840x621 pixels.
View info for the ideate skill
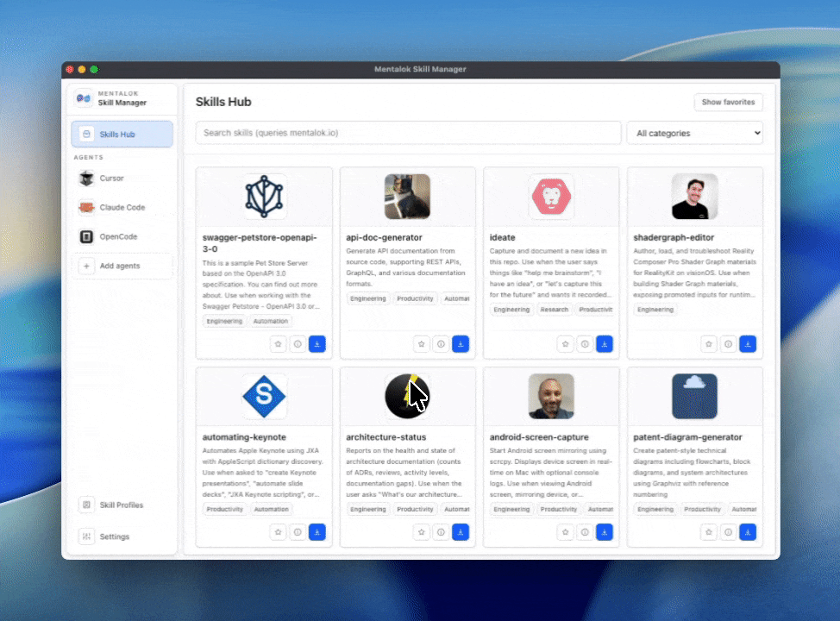click(585, 344)
